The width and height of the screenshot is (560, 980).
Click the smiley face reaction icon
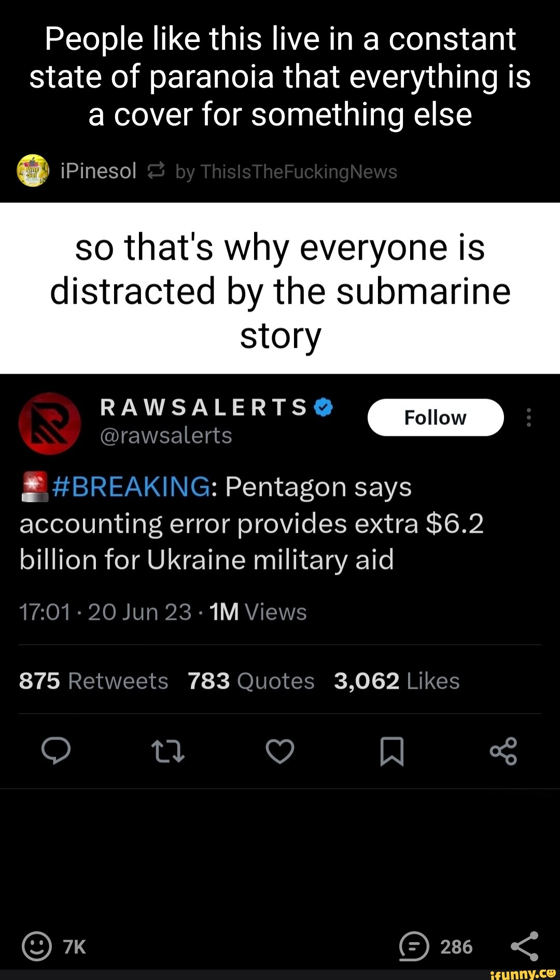[x=36, y=946]
